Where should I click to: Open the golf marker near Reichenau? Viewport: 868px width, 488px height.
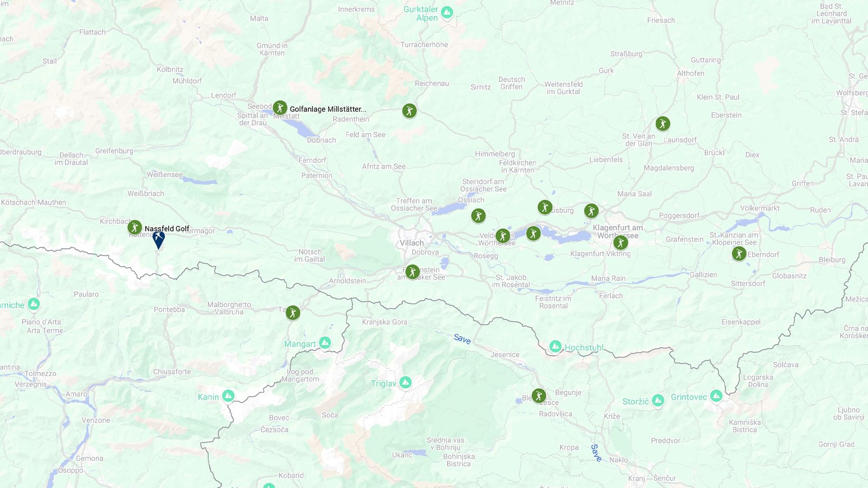pyautogui.click(x=409, y=111)
